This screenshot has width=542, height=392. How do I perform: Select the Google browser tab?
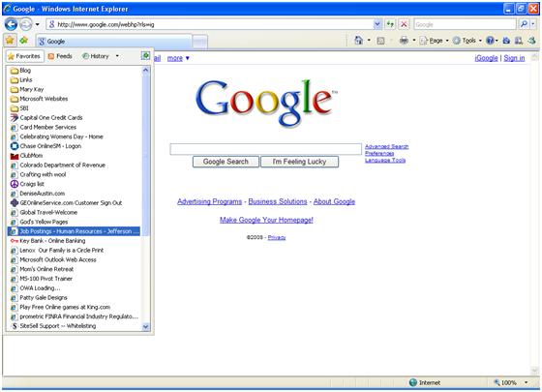pyautogui.click(x=114, y=41)
